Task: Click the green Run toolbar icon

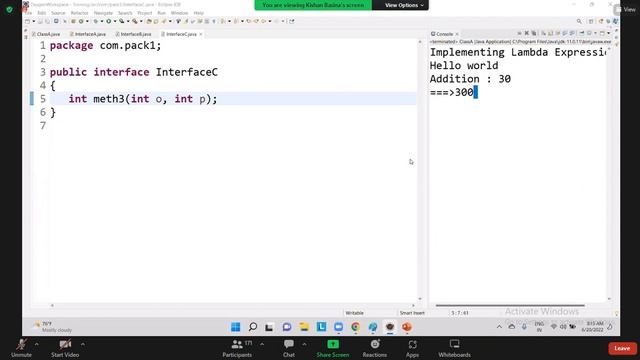Action: 109,21
